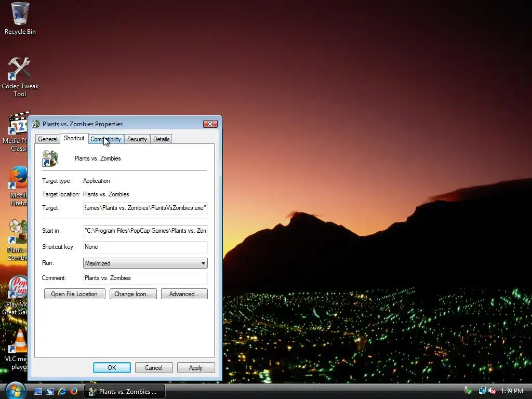
Task: Click the Shortcut key field
Action: [145, 247]
